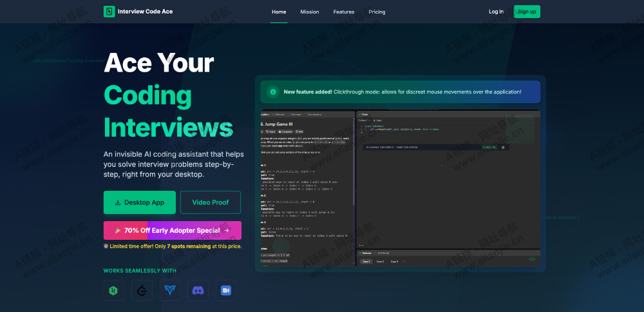
Task: Download via the Desktop App button
Action: tap(140, 202)
